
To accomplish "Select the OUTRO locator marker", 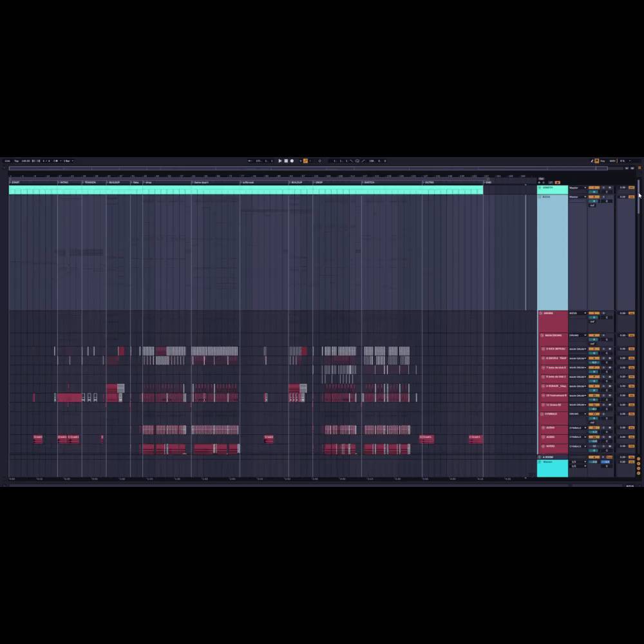I will tap(429, 182).
